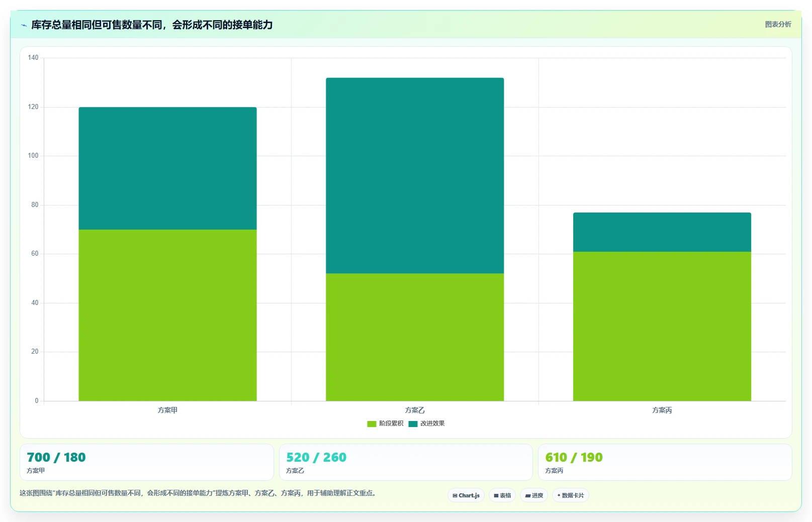812x522 pixels.
Task: Click the 520 / 260 data card value
Action: point(316,458)
